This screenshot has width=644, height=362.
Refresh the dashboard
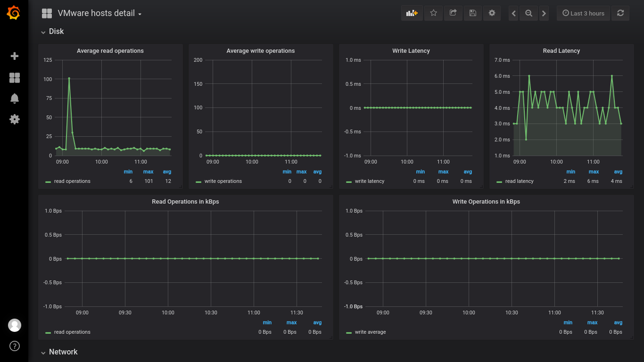(x=620, y=13)
